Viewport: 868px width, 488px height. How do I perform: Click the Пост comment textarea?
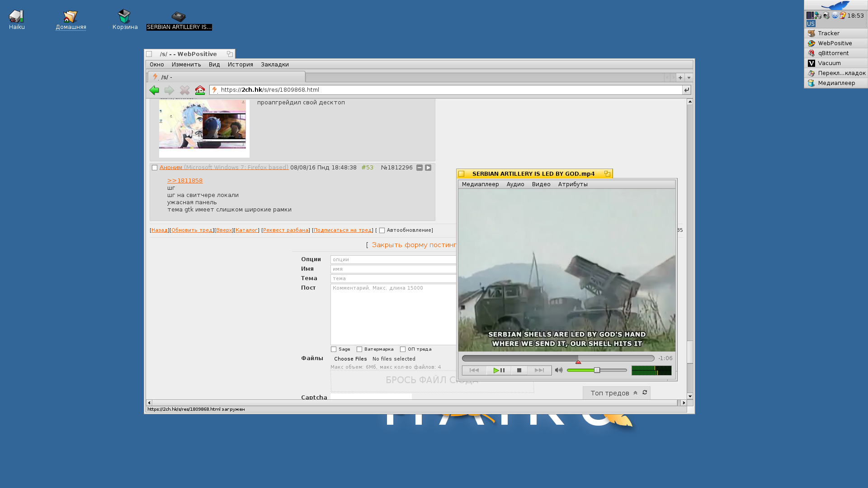pyautogui.click(x=393, y=314)
